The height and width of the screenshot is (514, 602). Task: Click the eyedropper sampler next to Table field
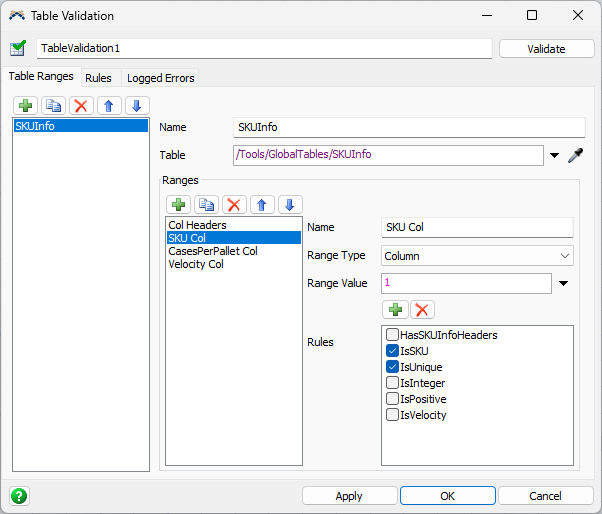point(575,155)
